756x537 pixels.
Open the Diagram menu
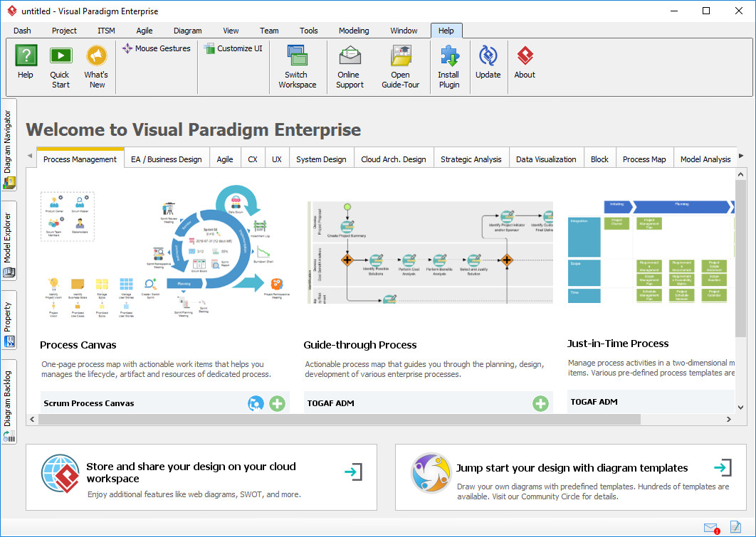pos(187,31)
